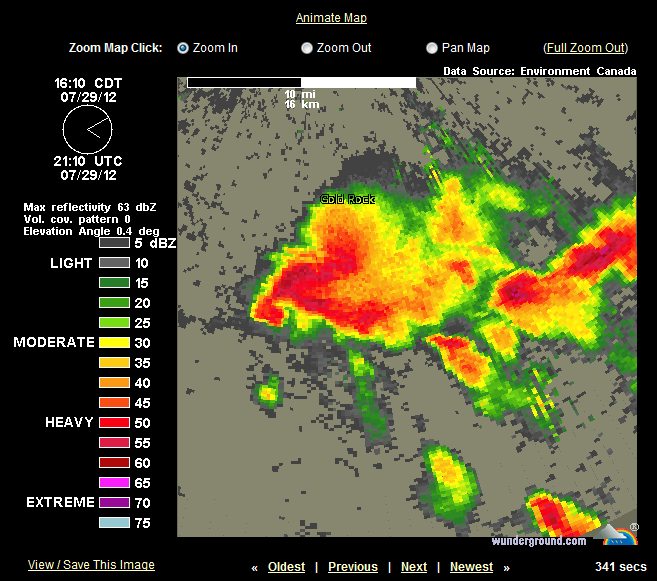Click the analog clock icon
The image size is (657, 581).
click(88, 129)
